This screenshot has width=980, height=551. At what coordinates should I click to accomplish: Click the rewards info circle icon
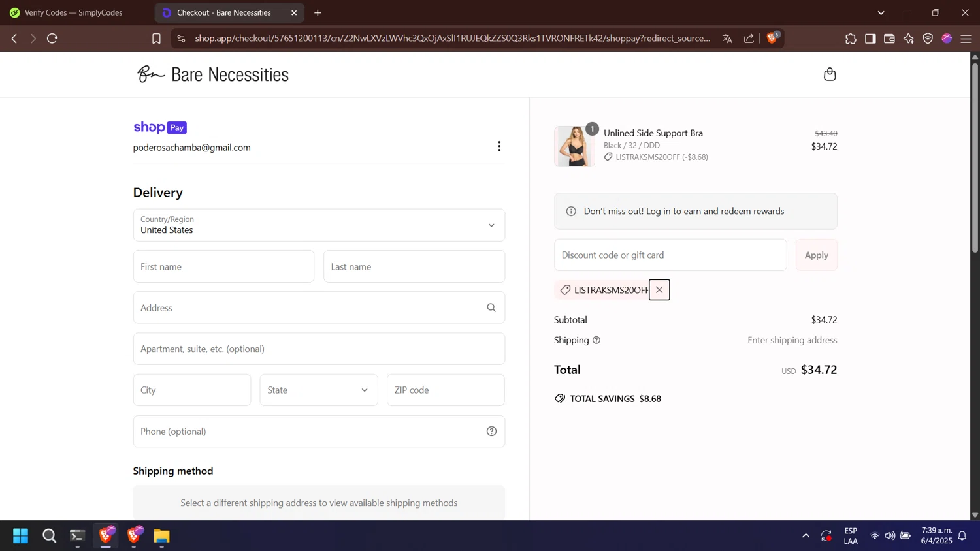[571, 212]
